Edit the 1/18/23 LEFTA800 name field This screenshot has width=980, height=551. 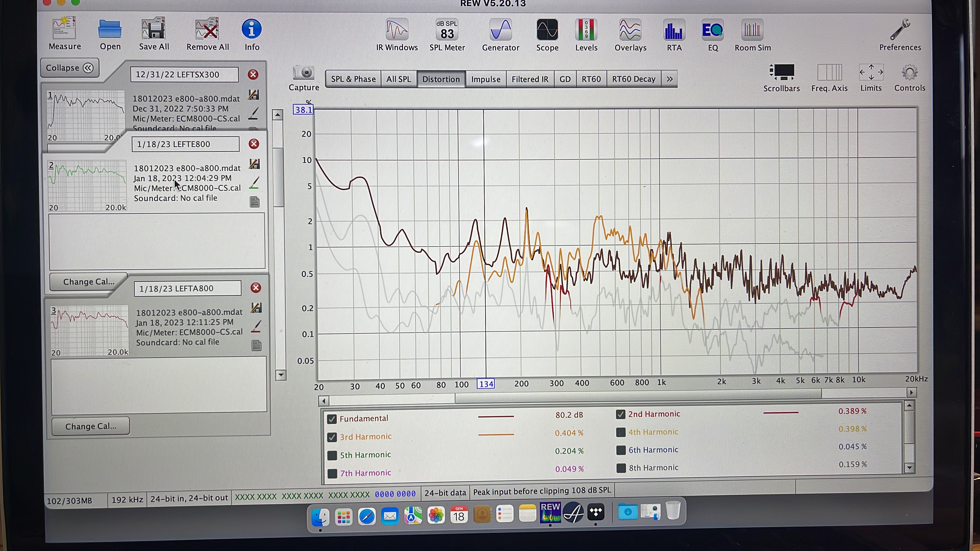tap(188, 288)
